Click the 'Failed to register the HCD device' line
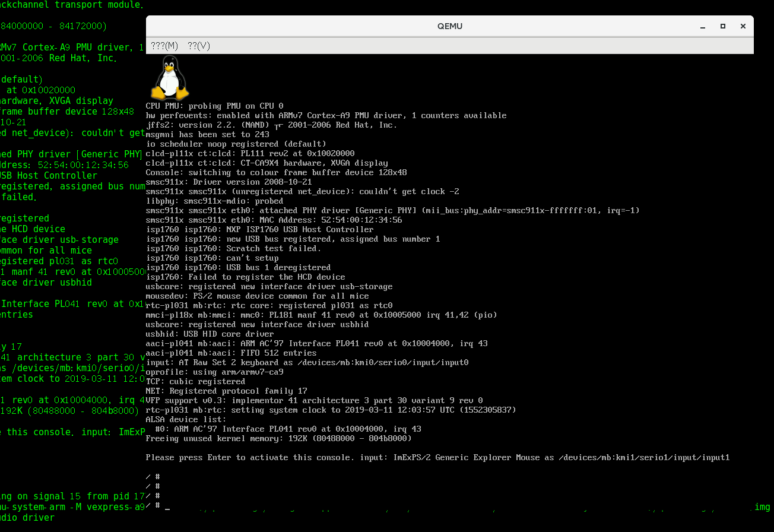Image resolution: width=774 pixels, height=532 pixels. [x=245, y=277]
